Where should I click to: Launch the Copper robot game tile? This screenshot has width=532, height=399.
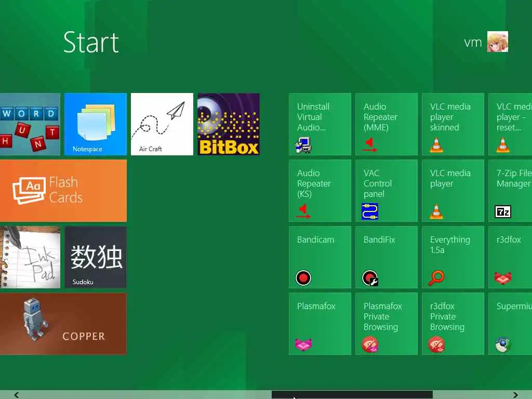(x=63, y=324)
